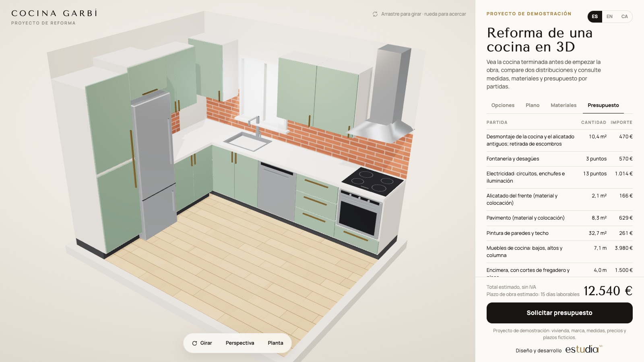Open the Plano tab
The width and height of the screenshot is (644, 362).
533,105
